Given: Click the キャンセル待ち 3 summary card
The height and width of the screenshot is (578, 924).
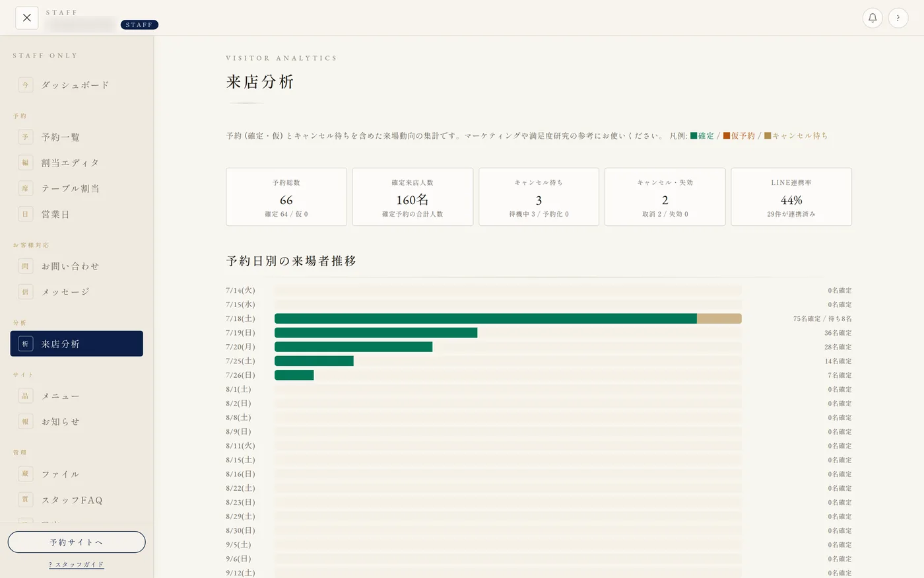Looking at the screenshot, I should pos(539,197).
